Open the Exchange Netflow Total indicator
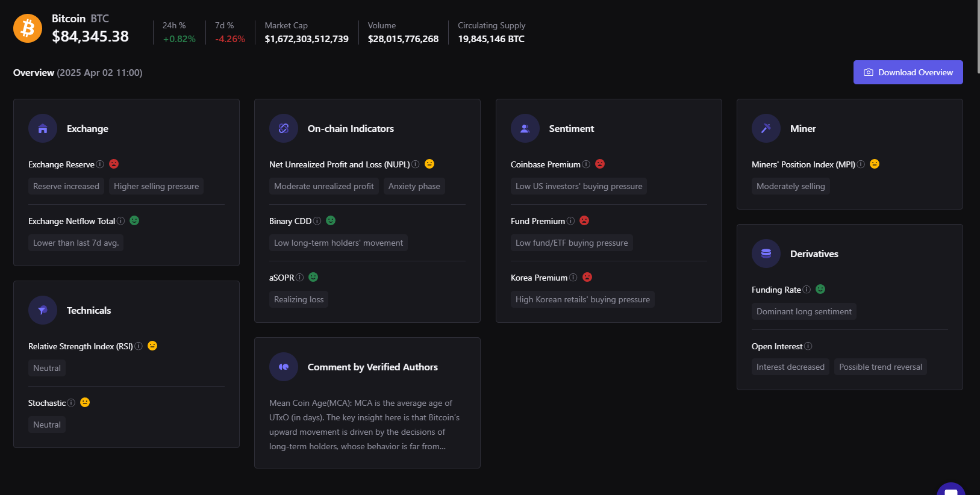980x495 pixels. 72,221
